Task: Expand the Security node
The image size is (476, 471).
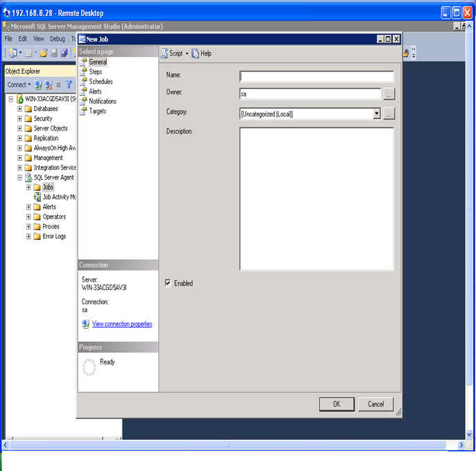Action: point(19,119)
